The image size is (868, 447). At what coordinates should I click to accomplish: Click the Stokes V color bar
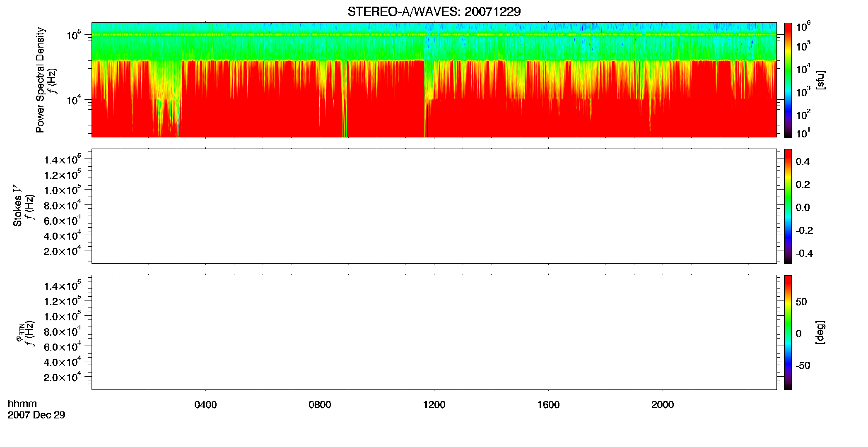[788, 206]
